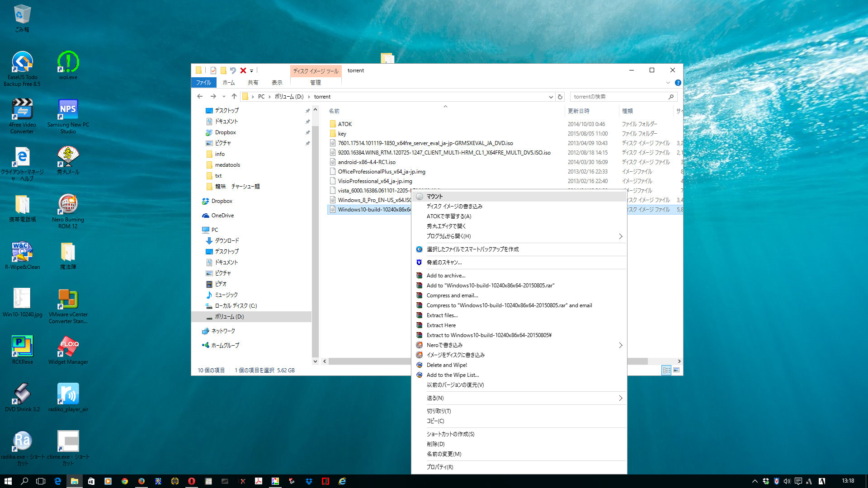The image size is (868, 488).
Task: Select 4Free Video Converter desktop icon
Action: point(22,116)
